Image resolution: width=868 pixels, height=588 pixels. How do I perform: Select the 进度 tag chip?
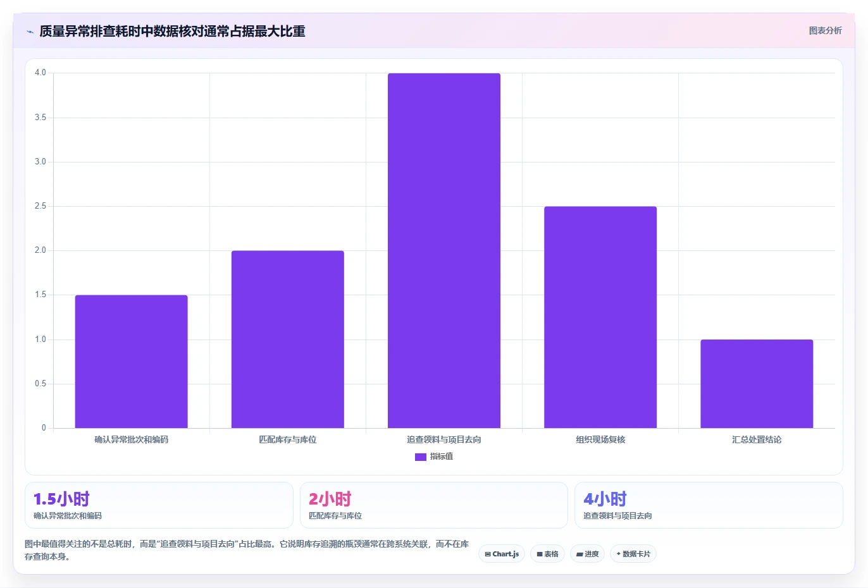[x=587, y=554]
